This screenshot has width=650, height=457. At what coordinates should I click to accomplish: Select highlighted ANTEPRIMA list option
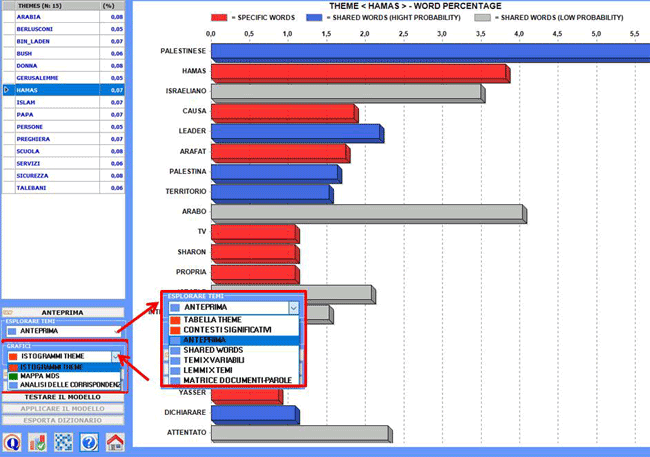(234, 340)
